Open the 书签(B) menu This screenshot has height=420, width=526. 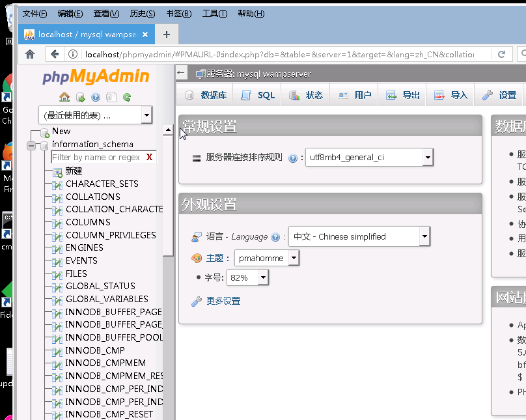[179, 14]
